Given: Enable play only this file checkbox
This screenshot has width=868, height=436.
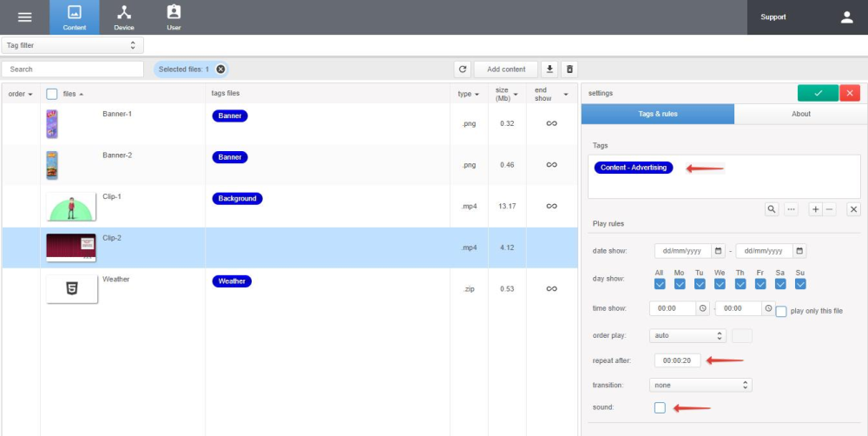Looking at the screenshot, I should (x=781, y=311).
